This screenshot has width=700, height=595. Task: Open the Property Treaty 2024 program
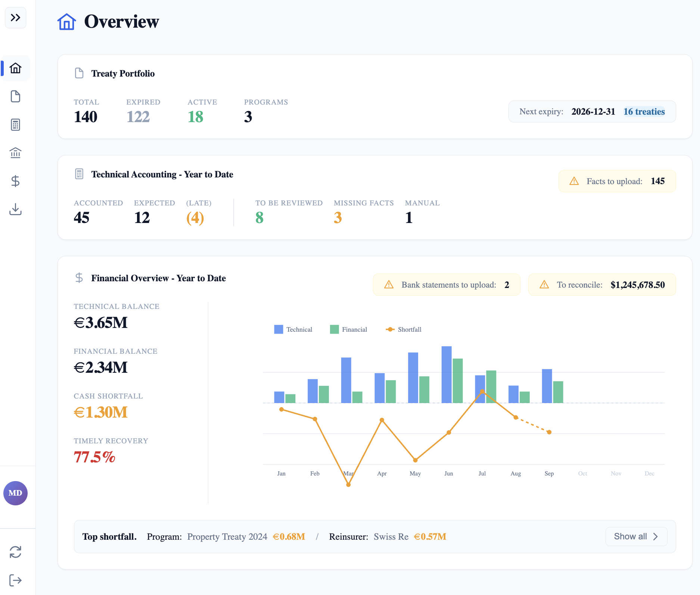(227, 536)
